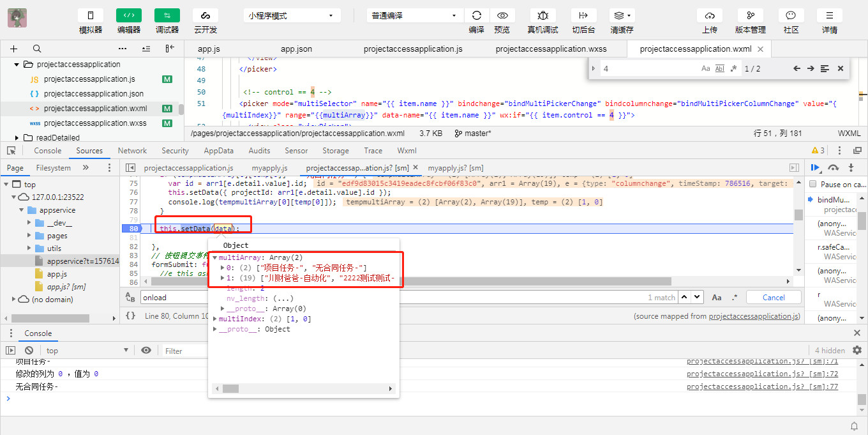This screenshot has width=868, height=435.
Task: Click the 预览 preview eye icon
Action: [502, 15]
